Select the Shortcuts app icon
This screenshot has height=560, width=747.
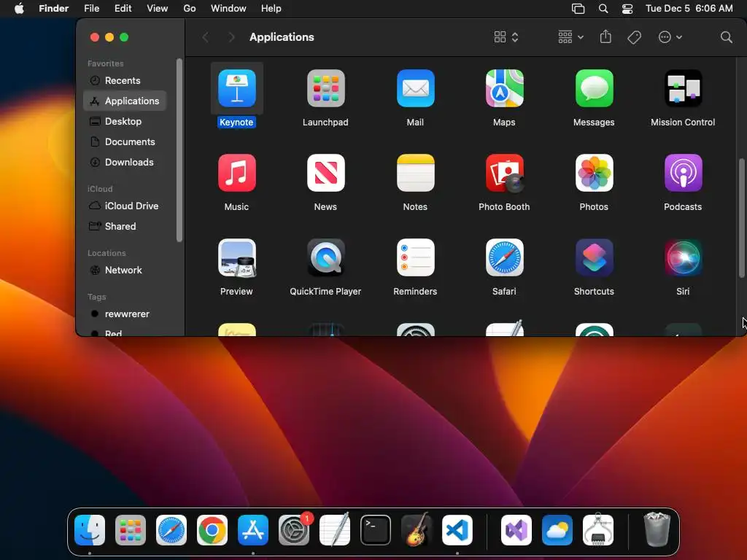[x=594, y=257]
